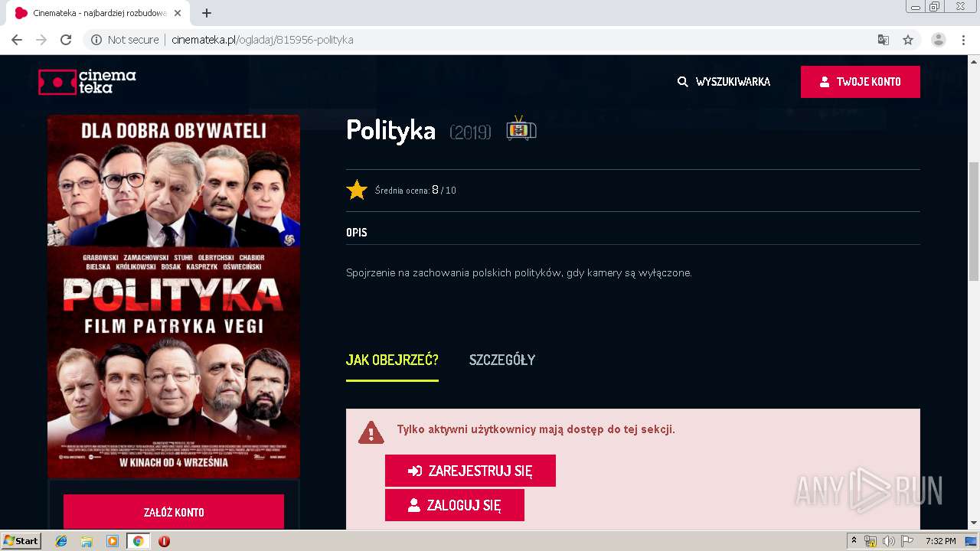This screenshot has height=551, width=980.
Task: Translate this page icon
Action: (x=884, y=40)
